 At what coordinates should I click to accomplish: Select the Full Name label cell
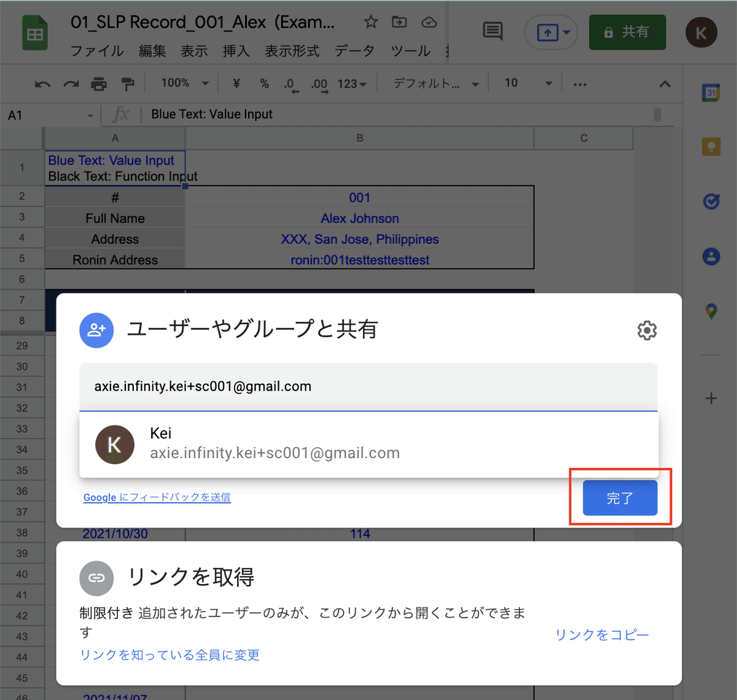(x=115, y=218)
